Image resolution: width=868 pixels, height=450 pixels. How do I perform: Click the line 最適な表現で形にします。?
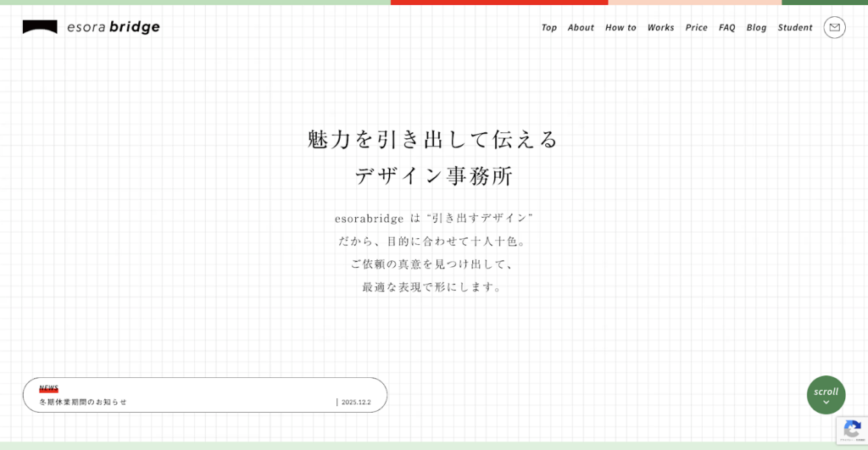(x=433, y=286)
